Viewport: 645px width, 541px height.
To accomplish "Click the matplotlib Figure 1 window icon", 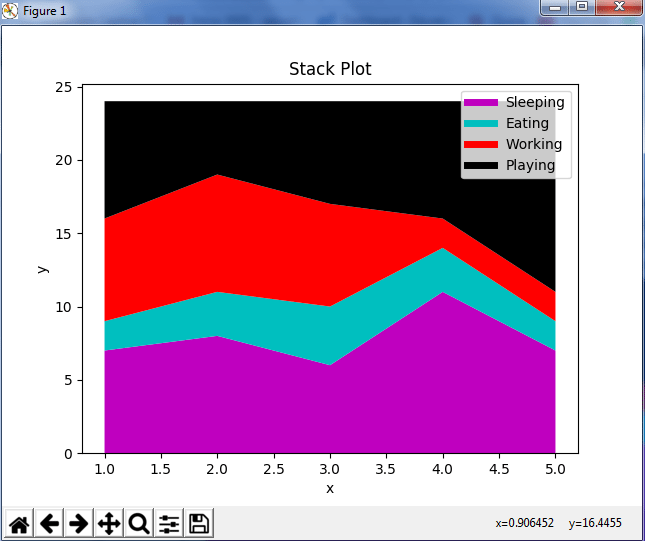I will pyautogui.click(x=10, y=11).
